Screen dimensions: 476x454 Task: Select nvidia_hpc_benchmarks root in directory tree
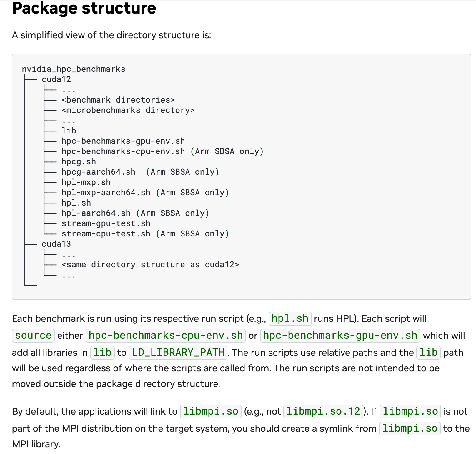[74, 69]
